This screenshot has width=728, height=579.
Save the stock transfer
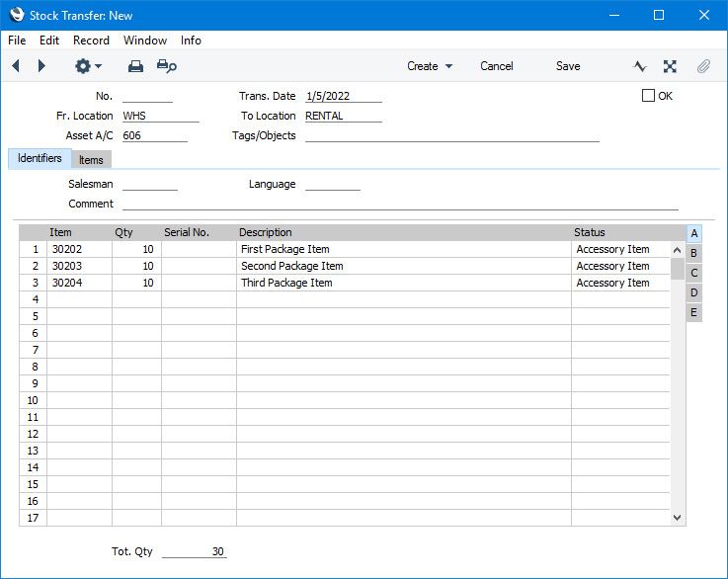568,66
